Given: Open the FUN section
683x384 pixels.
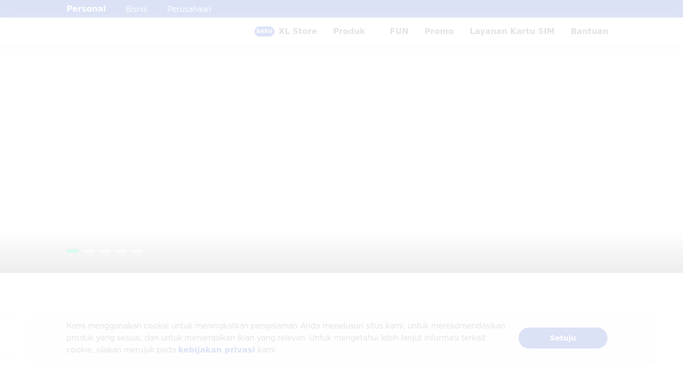Looking at the screenshot, I should tap(399, 31).
